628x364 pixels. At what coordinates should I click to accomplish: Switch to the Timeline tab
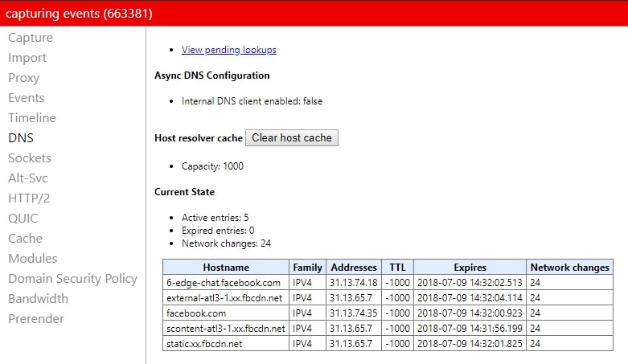(32, 118)
